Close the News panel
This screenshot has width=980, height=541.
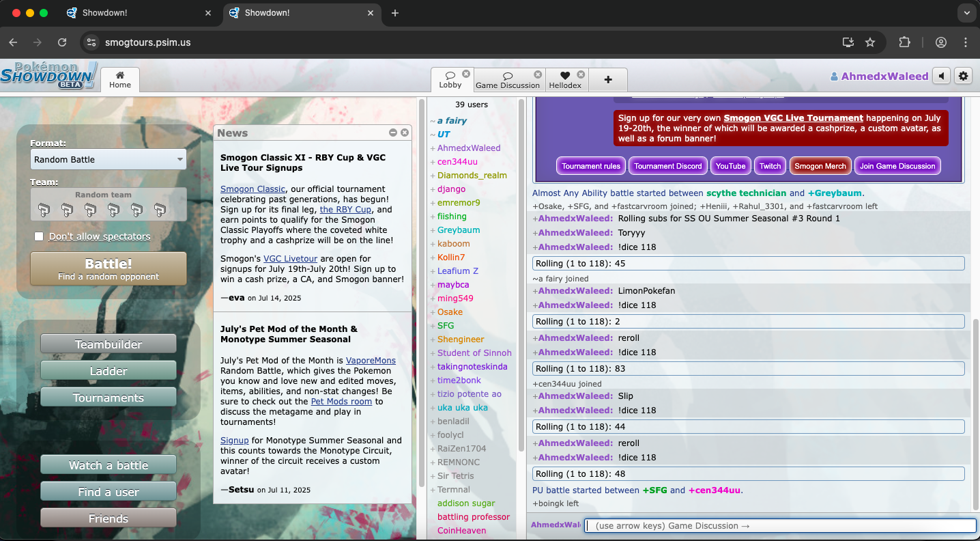coord(405,133)
